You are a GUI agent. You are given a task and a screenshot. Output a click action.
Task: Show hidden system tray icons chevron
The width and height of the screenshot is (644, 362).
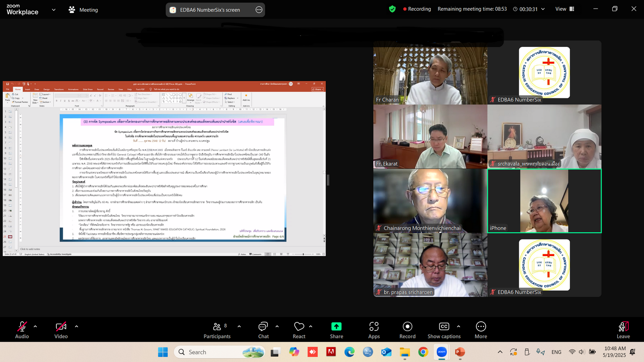[500, 352]
